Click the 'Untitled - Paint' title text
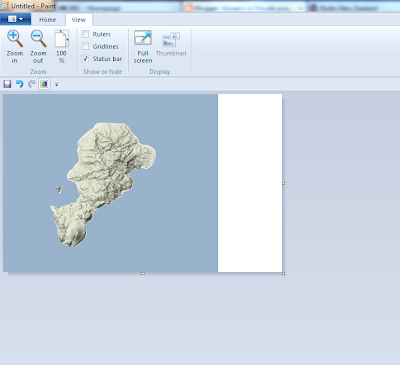 (x=33, y=6)
